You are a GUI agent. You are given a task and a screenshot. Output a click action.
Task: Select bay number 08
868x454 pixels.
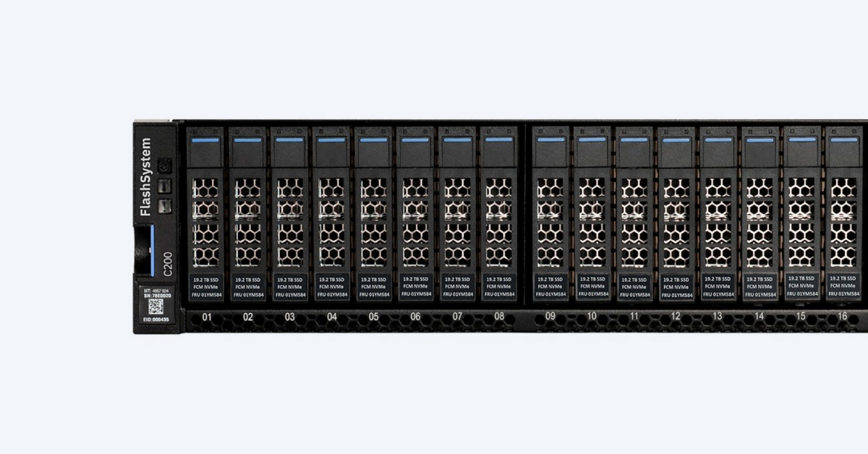499,317
